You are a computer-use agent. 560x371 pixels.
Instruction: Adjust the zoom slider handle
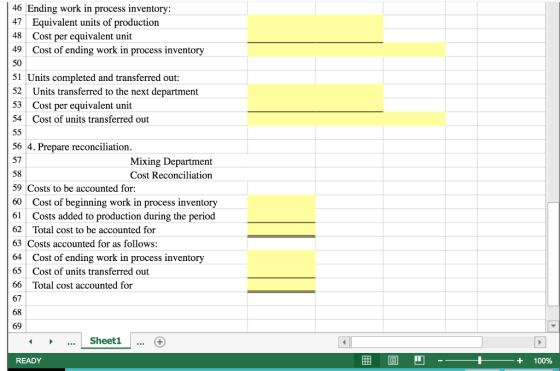(480, 361)
